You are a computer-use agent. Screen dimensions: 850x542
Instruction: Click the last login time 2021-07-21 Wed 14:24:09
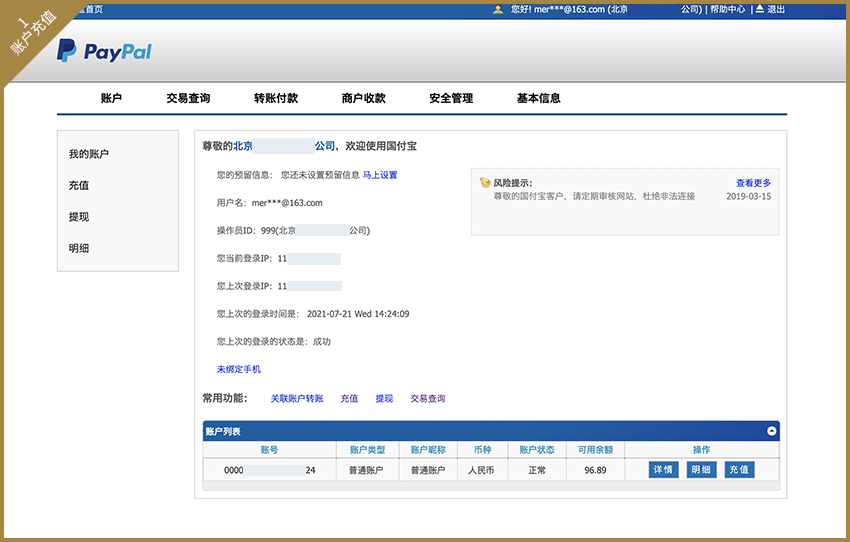[x=358, y=314]
